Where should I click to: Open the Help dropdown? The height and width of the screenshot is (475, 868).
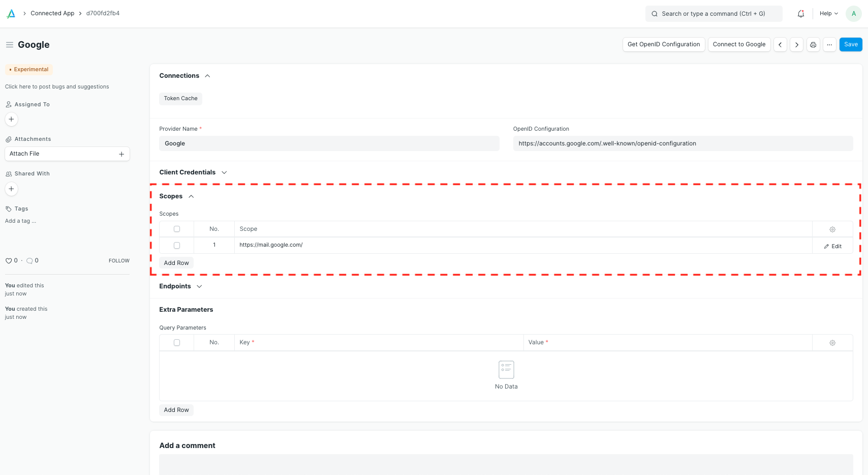click(x=828, y=14)
